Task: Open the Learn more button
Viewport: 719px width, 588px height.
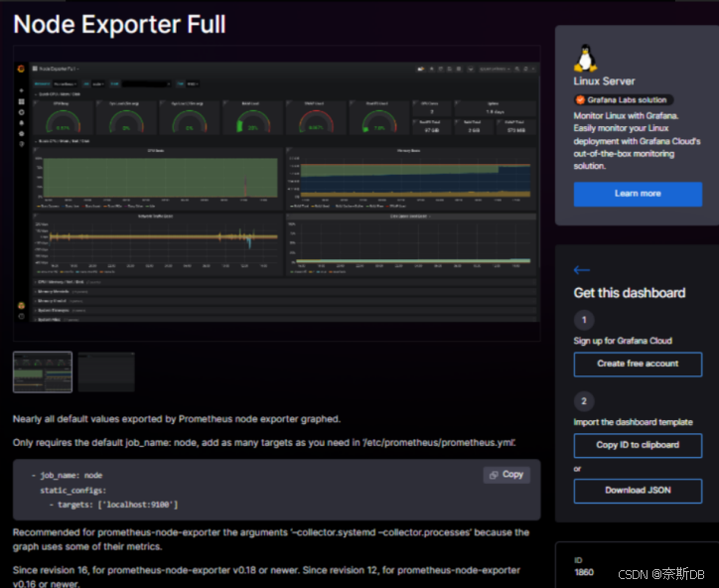Action: (638, 194)
